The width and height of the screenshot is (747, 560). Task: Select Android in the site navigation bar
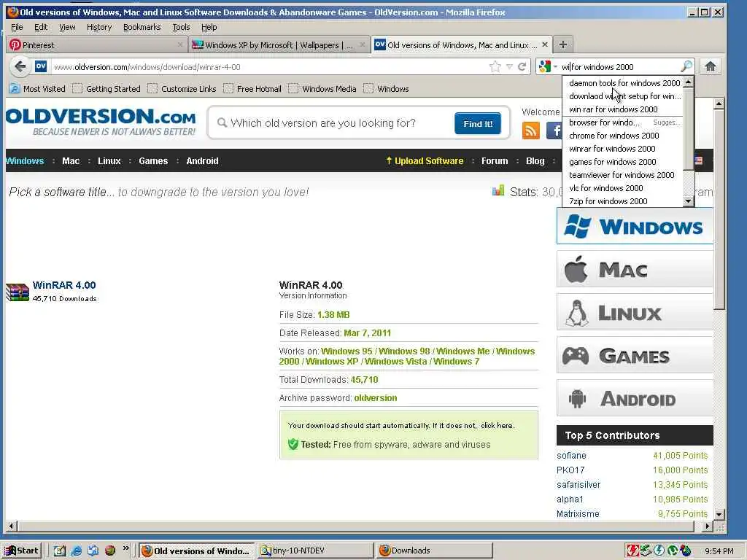point(202,161)
